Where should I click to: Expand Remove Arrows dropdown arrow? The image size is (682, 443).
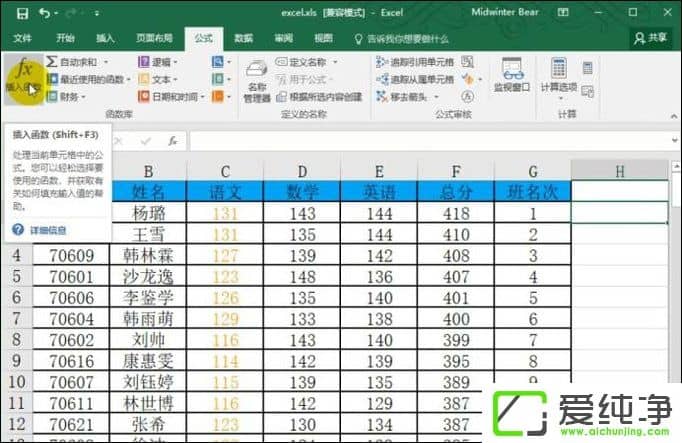pos(436,97)
